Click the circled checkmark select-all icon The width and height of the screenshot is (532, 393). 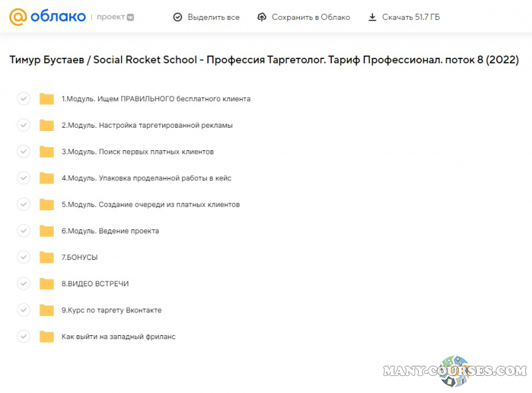(x=177, y=17)
